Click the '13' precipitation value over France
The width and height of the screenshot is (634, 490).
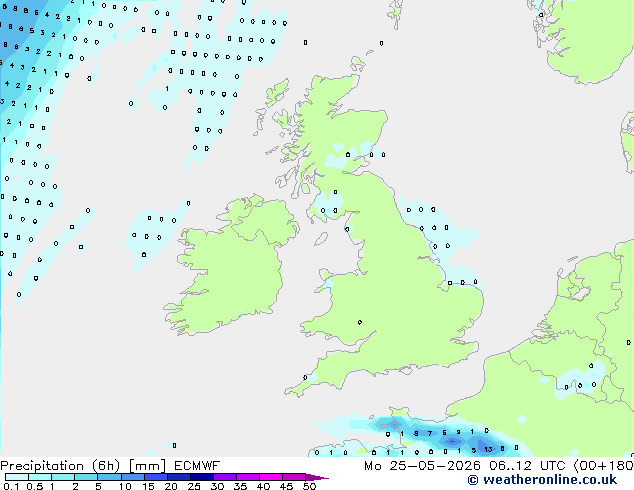(x=488, y=450)
